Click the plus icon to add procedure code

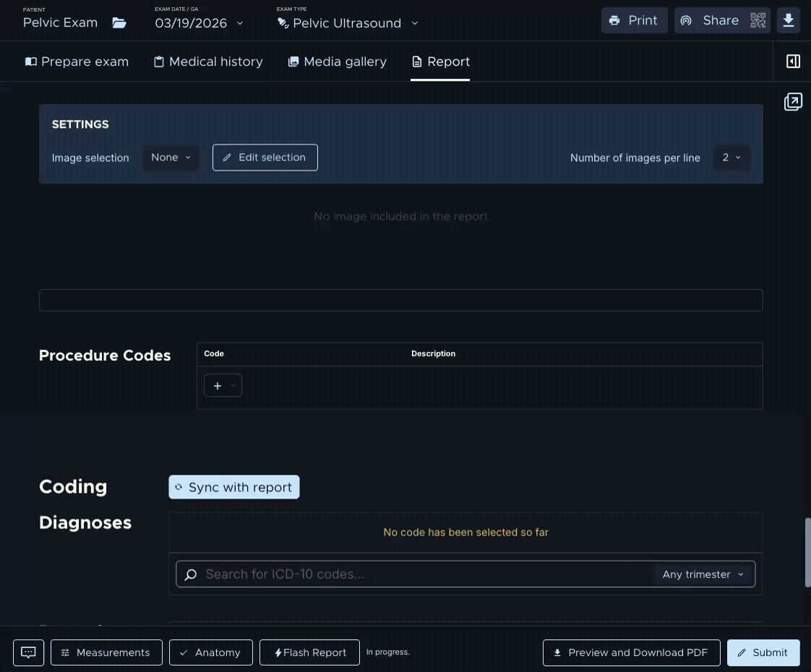click(x=218, y=385)
